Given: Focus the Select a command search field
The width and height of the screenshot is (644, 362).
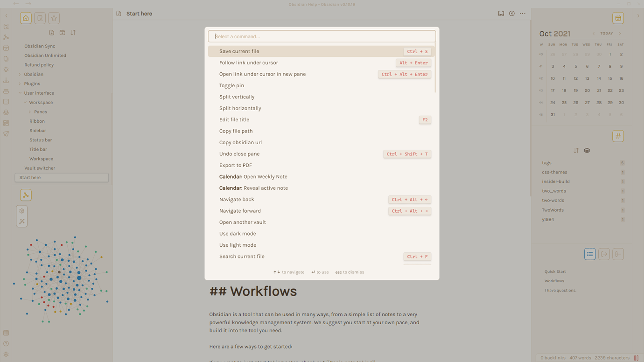Looking at the screenshot, I should 322,36.
